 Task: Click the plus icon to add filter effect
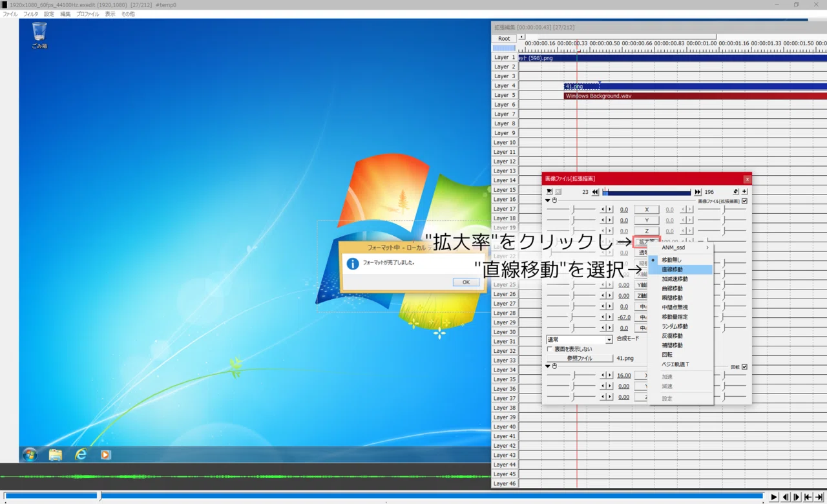[744, 192]
